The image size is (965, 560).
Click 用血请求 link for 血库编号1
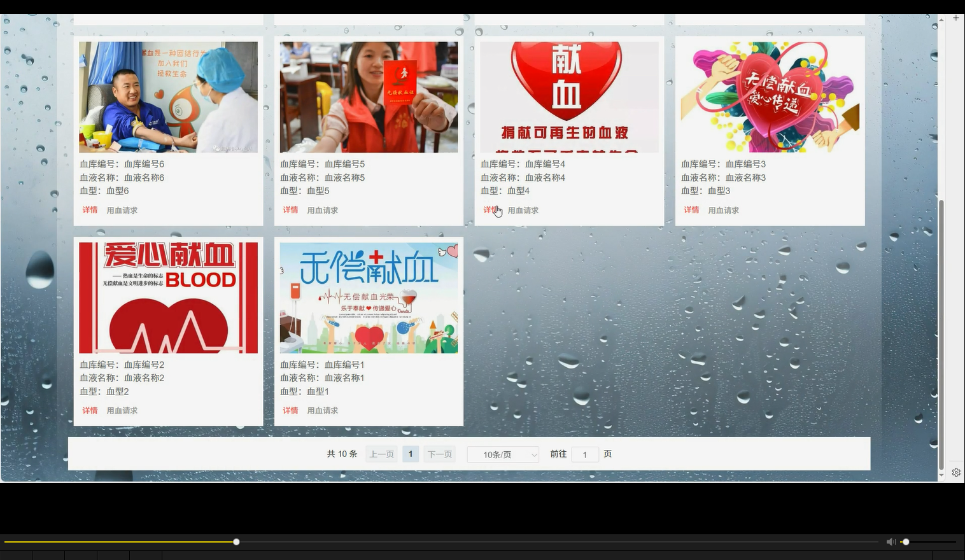tap(322, 410)
